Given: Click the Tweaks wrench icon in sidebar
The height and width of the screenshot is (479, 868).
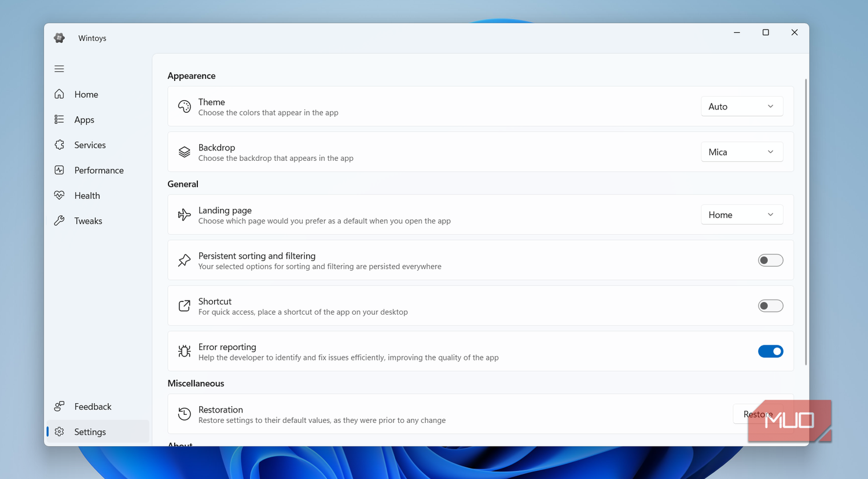Looking at the screenshot, I should click(x=59, y=221).
